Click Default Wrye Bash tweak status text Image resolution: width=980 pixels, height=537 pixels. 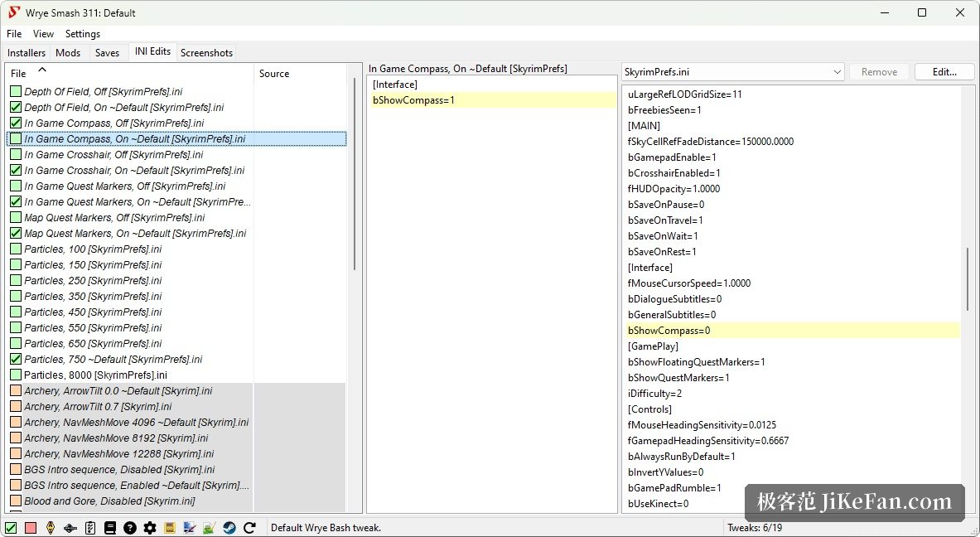pos(326,528)
